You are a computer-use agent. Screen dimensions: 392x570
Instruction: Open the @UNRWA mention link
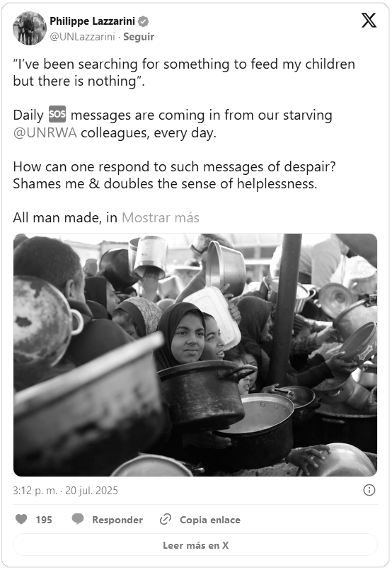click(45, 132)
